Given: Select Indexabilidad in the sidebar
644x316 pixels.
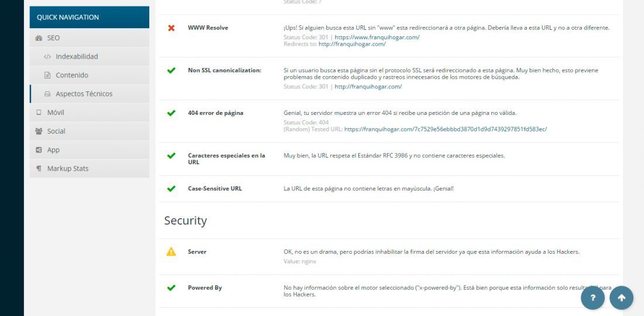Looking at the screenshot, I should pos(89,56).
